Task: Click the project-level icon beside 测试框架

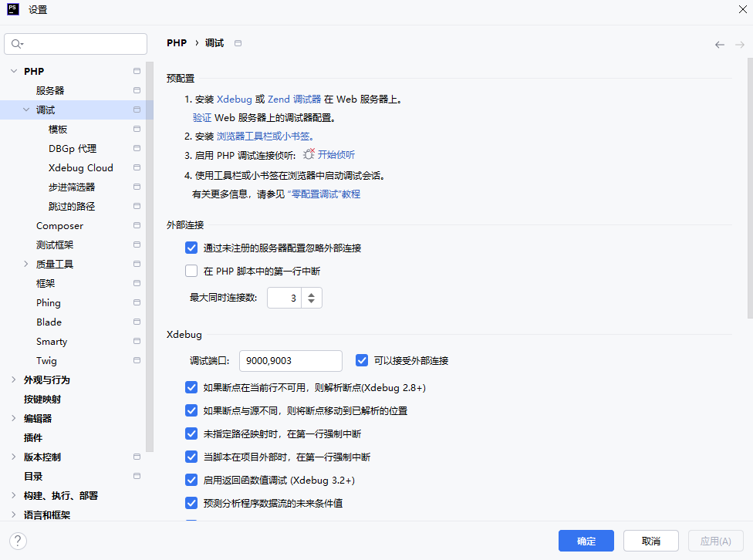Action: point(137,245)
